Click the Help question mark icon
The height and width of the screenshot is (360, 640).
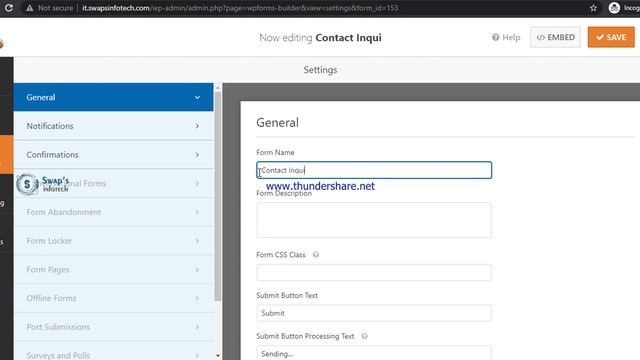click(496, 38)
